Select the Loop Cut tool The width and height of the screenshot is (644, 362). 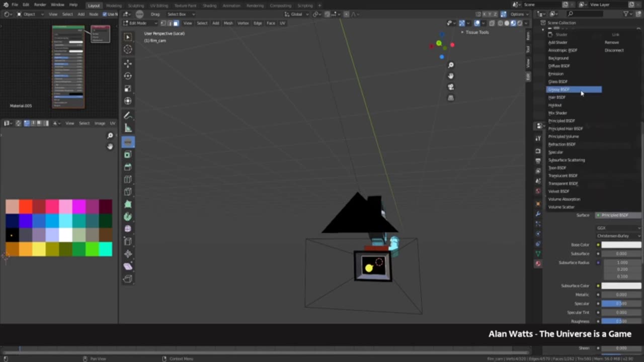[x=128, y=179]
